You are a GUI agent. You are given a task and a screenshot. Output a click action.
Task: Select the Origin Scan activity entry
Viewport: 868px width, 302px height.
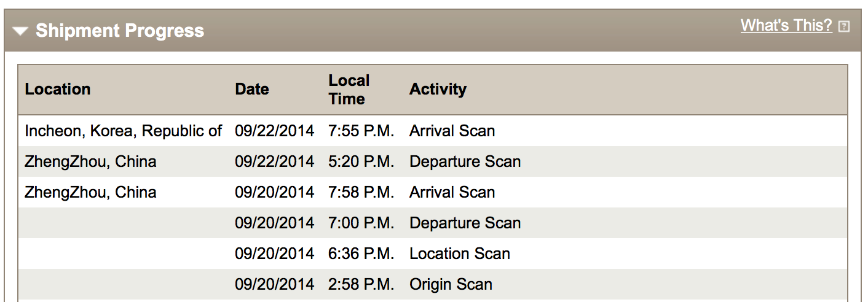(x=451, y=284)
